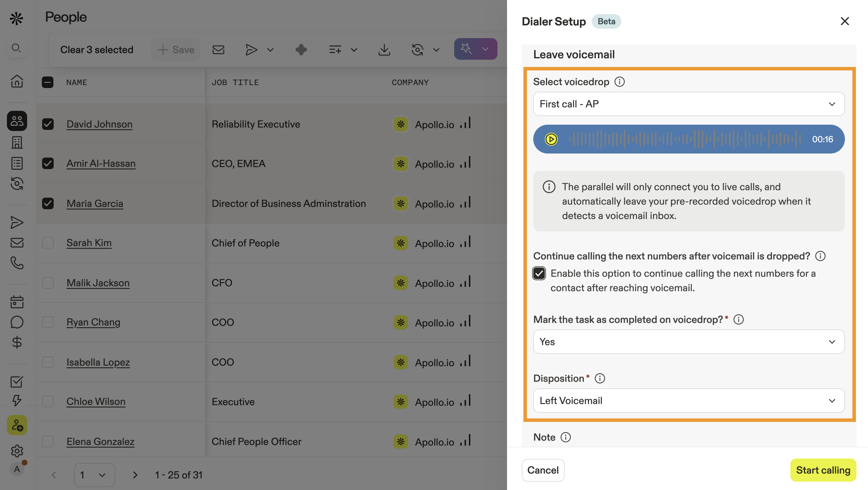Click the info icon beside Disposition
Image resolution: width=868 pixels, height=490 pixels.
pyautogui.click(x=600, y=378)
